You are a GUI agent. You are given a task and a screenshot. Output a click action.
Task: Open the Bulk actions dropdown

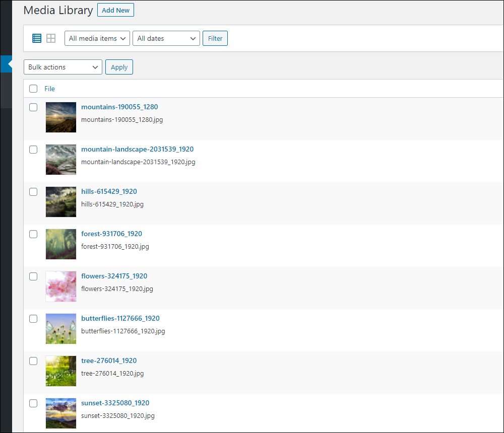[x=62, y=67]
